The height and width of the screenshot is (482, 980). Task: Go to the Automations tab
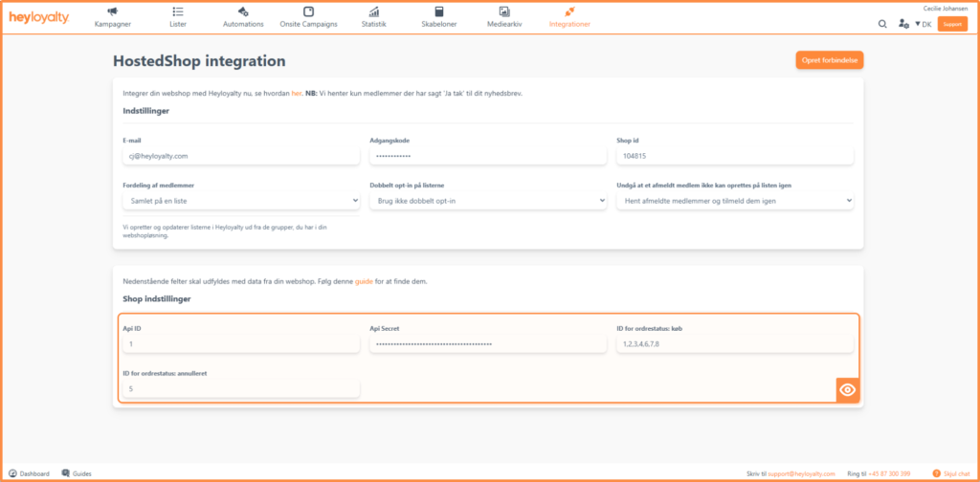point(243,17)
